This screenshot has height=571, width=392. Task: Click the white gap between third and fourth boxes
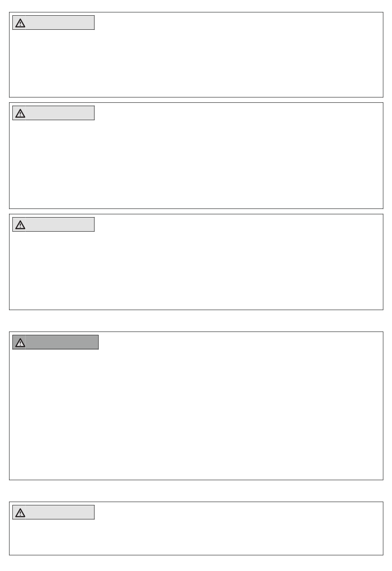tap(196, 321)
